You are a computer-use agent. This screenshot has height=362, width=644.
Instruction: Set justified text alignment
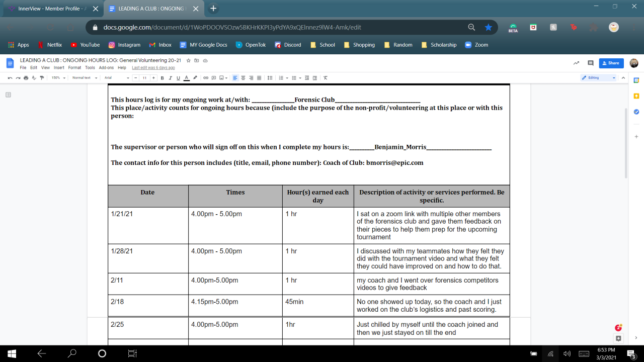tap(259, 78)
